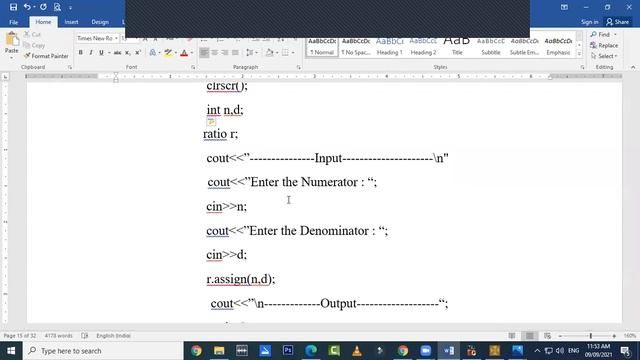640x360 pixels.
Task: Toggle italic formatting
Action: tap(91, 53)
